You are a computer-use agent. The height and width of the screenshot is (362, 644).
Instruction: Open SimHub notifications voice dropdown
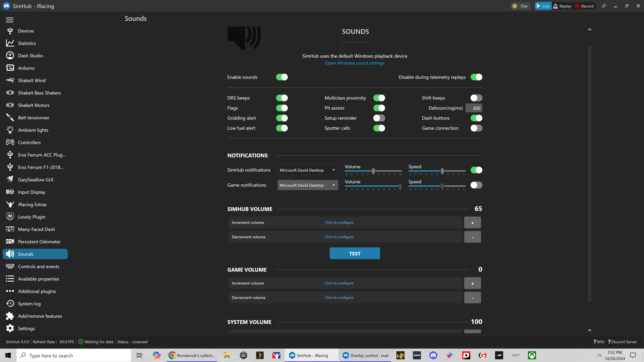(x=308, y=170)
